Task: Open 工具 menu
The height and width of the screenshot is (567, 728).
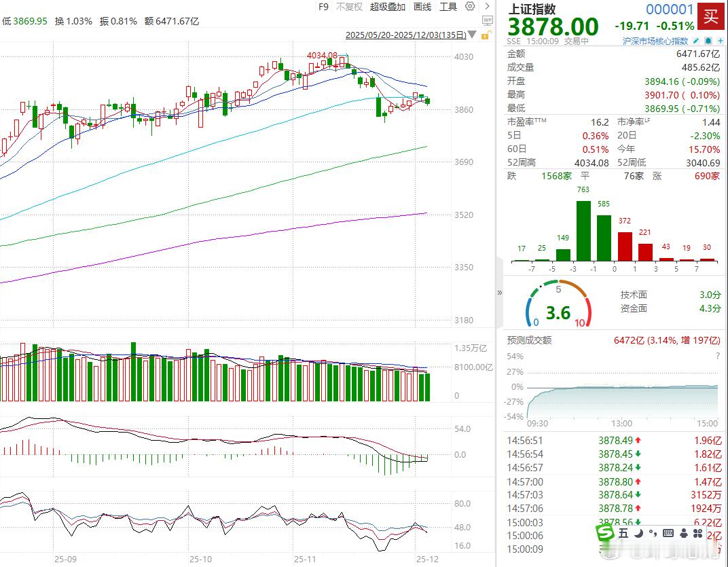Action: tap(448, 7)
